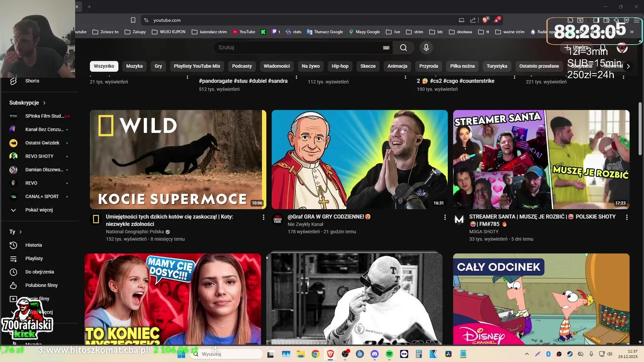The height and width of the screenshot is (362, 644).
Task: Expand the Subskrypcje section chevron
Action: point(44,103)
